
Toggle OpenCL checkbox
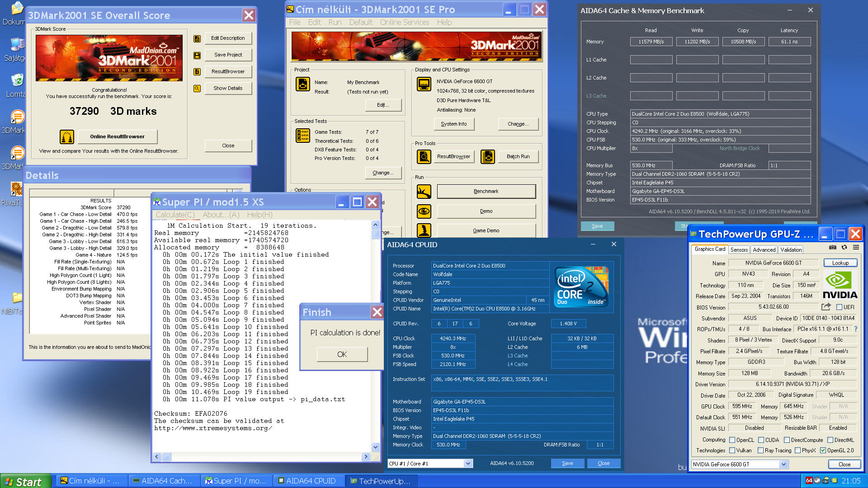[x=732, y=440]
